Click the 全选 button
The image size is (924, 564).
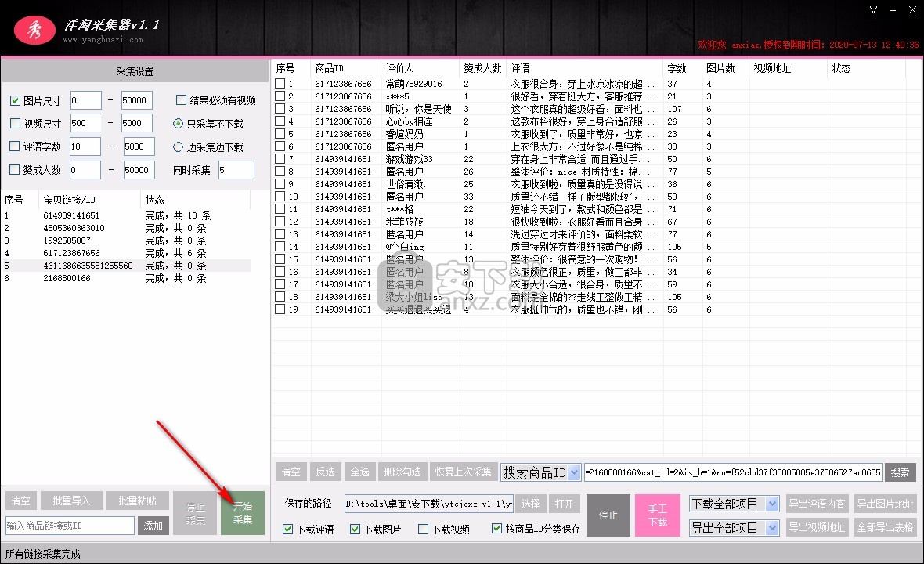coord(359,472)
